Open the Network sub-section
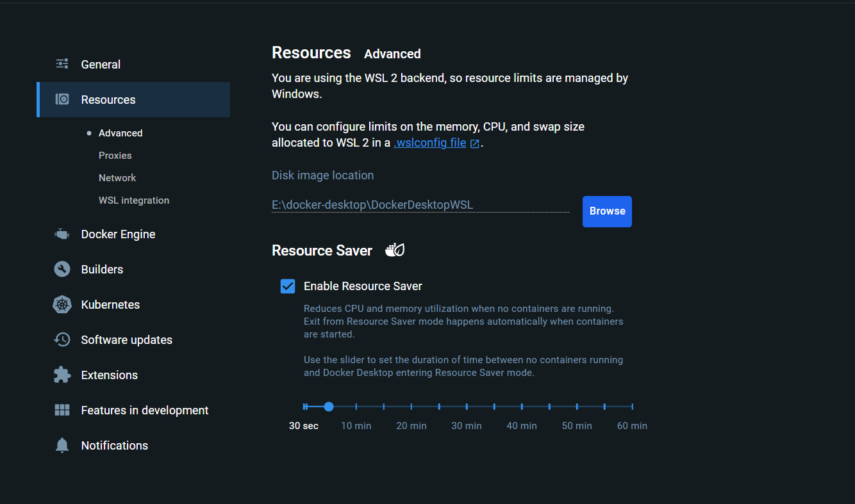The height and width of the screenshot is (504, 855). tap(117, 178)
